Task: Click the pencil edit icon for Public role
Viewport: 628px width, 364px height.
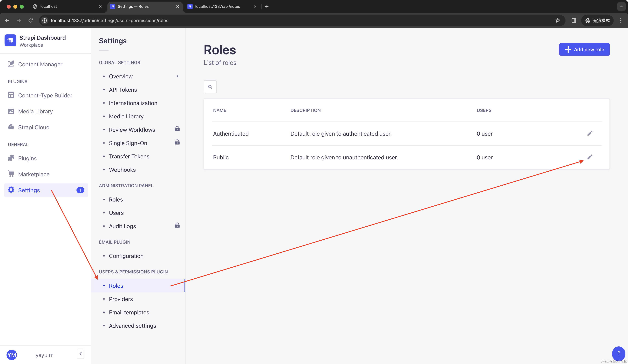Action: coord(590,157)
